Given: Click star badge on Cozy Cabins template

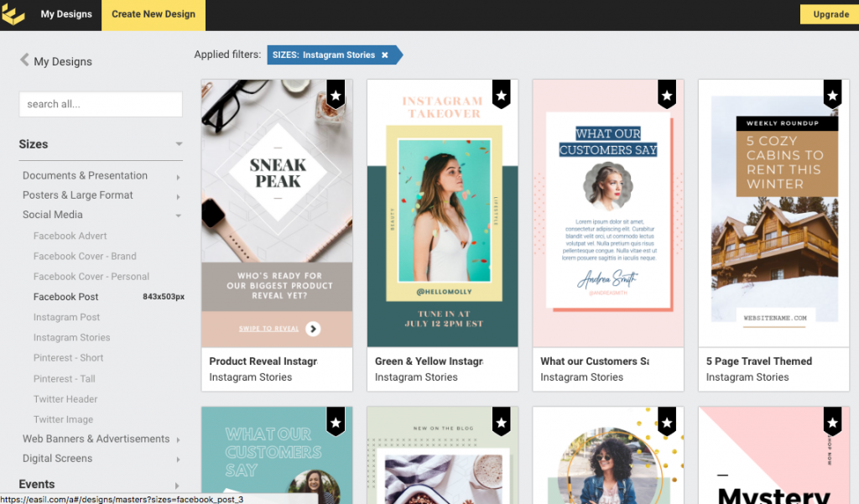Looking at the screenshot, I should tap(832, 95).
